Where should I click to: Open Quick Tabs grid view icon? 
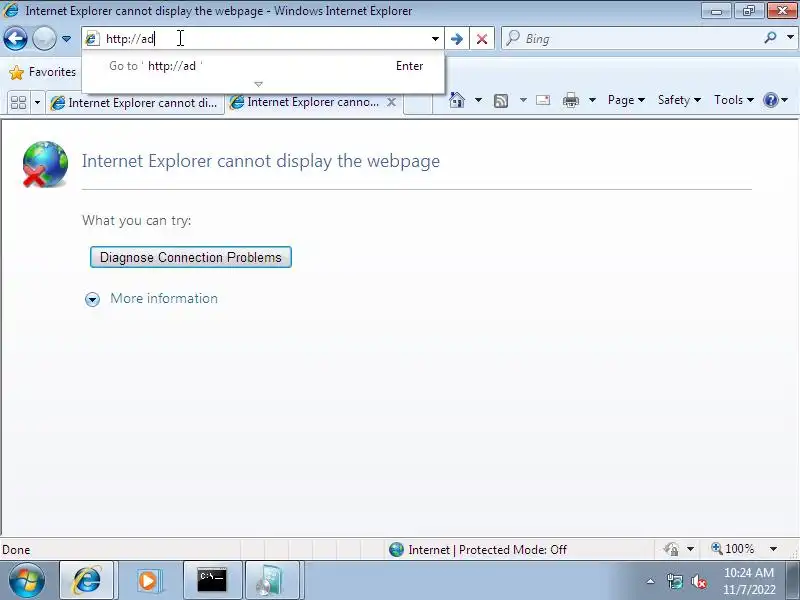[x=18, y=103]
